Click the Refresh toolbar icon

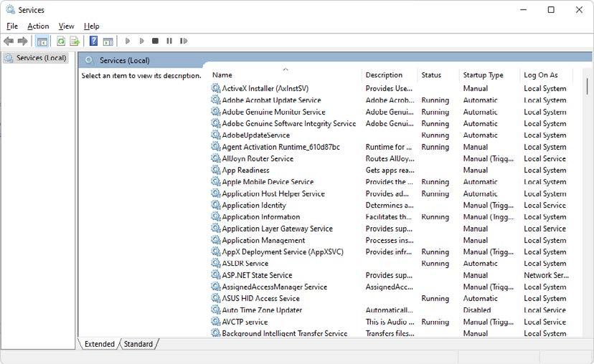click(x=60, y=41)
